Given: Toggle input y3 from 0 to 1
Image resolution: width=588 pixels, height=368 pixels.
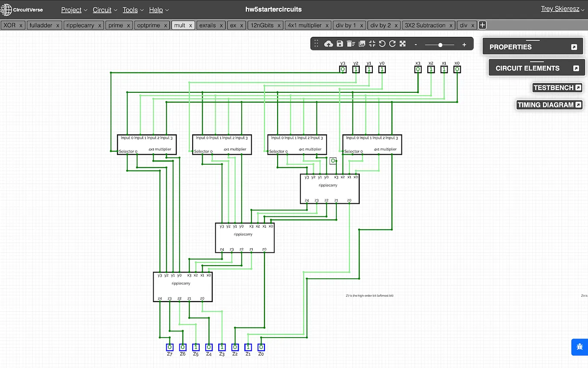Looking at the screenshot, I should point(342,69).
